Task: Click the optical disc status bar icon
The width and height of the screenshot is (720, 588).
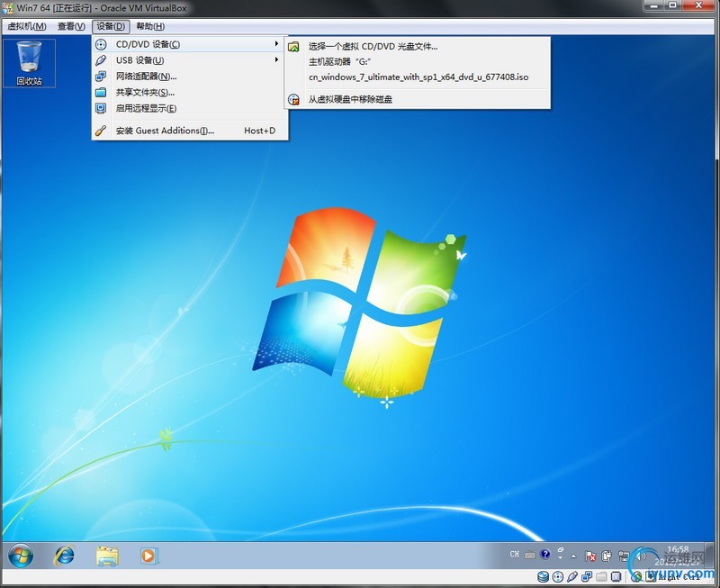Action: coord(558,576)
